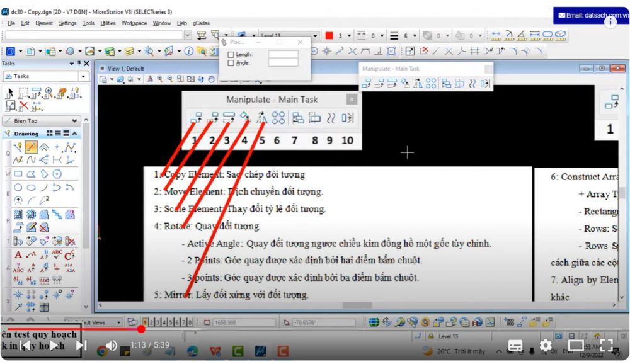Toggle view 1 button in view groups
The image size is (630, 364).
click(x=146, y=322)
